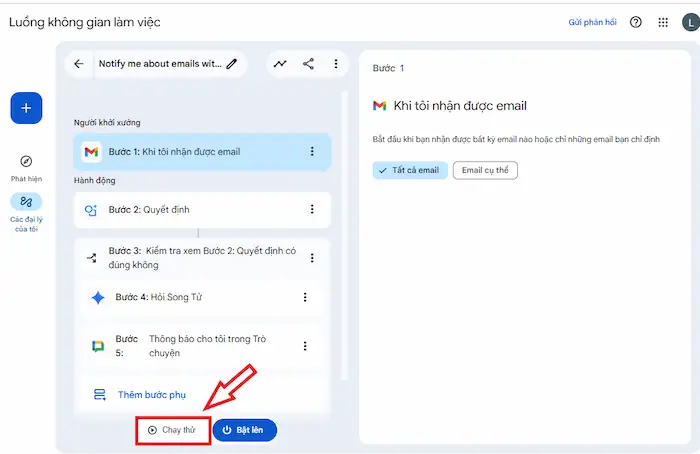This screenshot has width=700, height=454.
Task: Click Người khởi xướng label
Action: (x=107, y=122)
